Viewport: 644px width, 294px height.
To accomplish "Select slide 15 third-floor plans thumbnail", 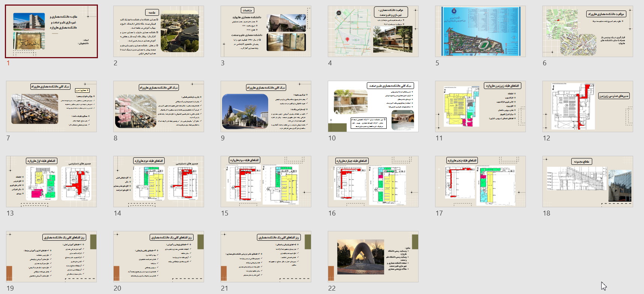I will coord(266,182).
